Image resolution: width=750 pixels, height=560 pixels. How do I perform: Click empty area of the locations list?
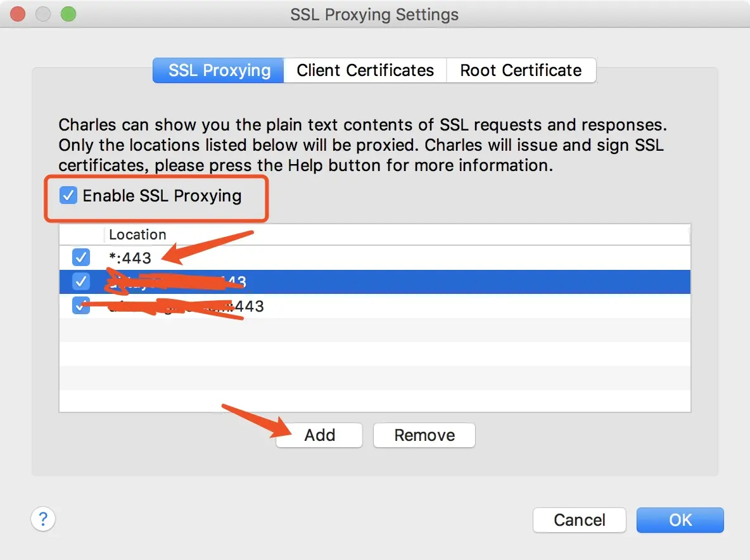click(x=374, y=367)
